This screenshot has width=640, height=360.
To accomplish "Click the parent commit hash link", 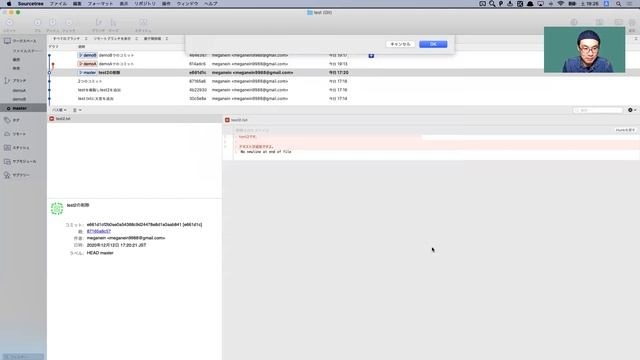I will coord(99,231).
